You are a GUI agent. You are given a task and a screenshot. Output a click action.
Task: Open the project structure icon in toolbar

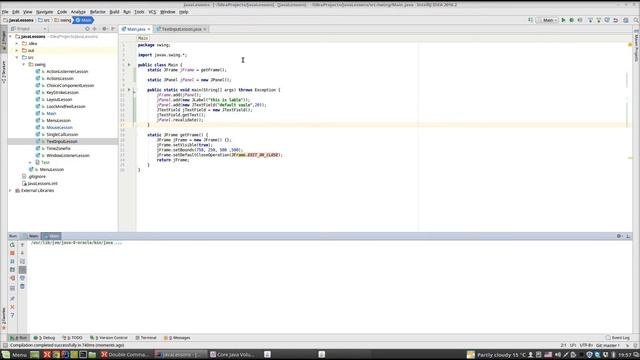tap(626, 20)
